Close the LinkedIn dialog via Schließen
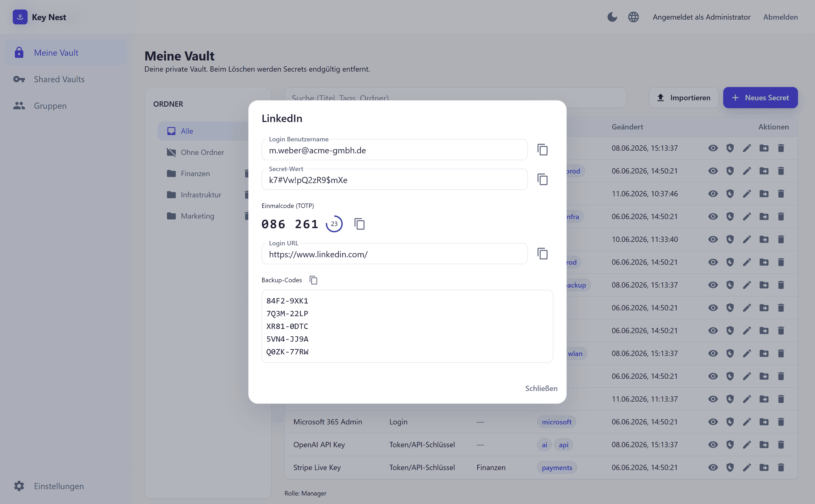The width and height of the screenshot is (815, 504). 541,388
